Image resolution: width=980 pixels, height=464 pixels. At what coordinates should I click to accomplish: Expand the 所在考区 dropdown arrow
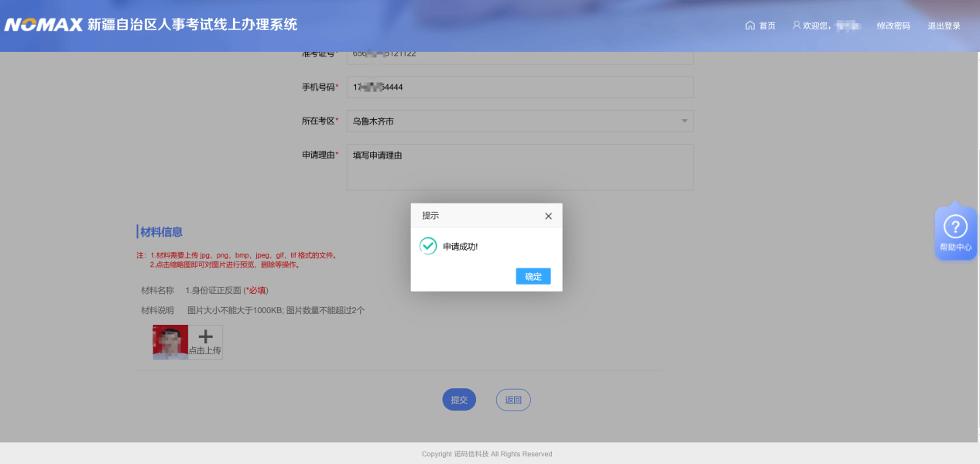[684, 121]
